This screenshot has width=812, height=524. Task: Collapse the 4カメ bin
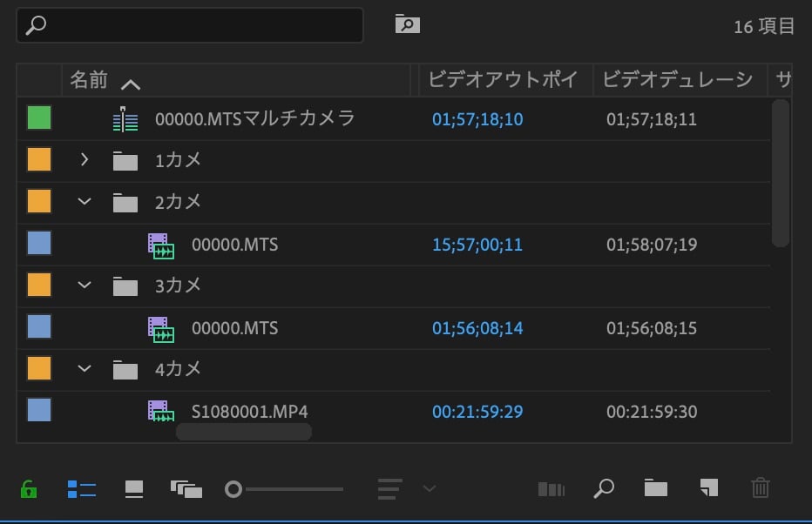(x=85, y=369)
